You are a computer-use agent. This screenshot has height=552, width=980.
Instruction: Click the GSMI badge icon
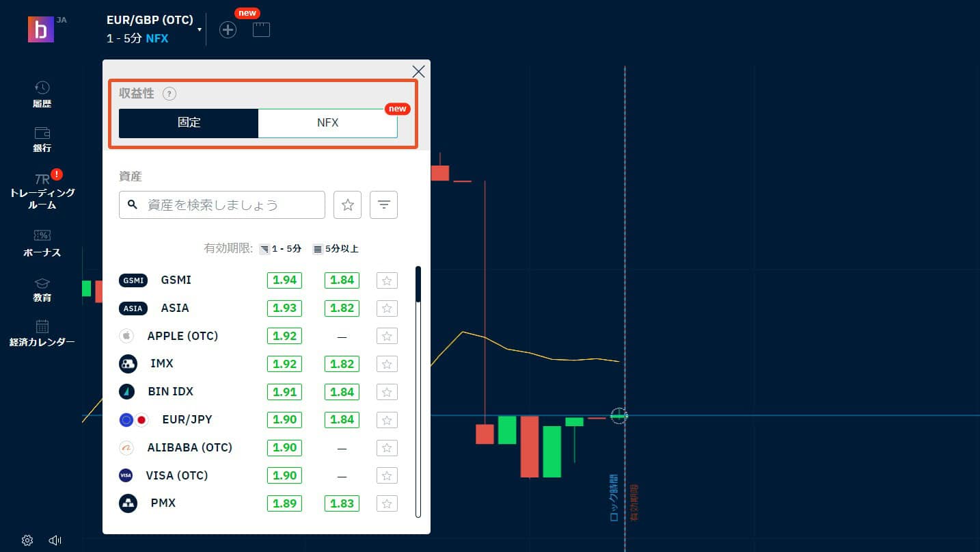133,280
